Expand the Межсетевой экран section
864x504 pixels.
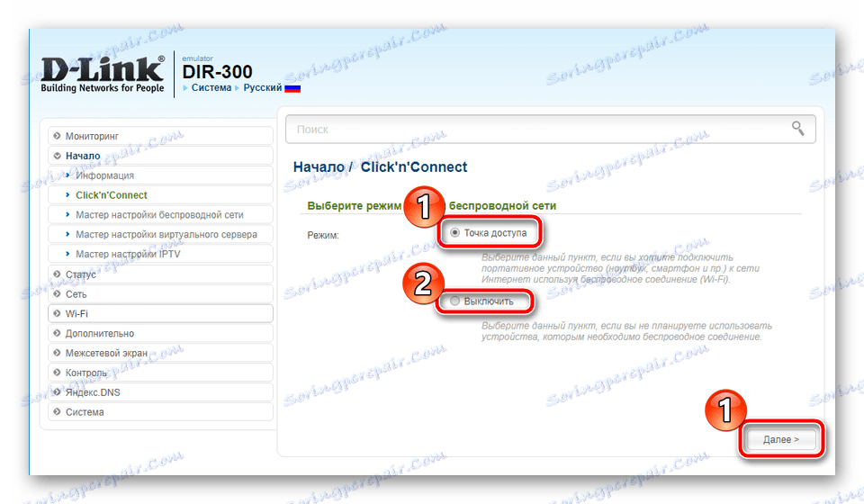(161, 353)
